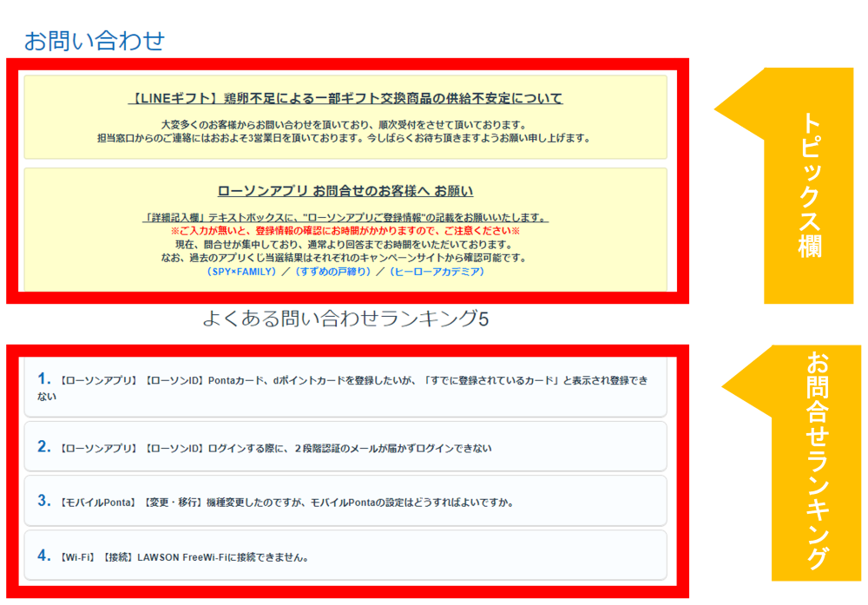Viewport: 868px width, 605px height.
Task: Open the ヒーローアカデミア campaign link
Action: (437, 272)
